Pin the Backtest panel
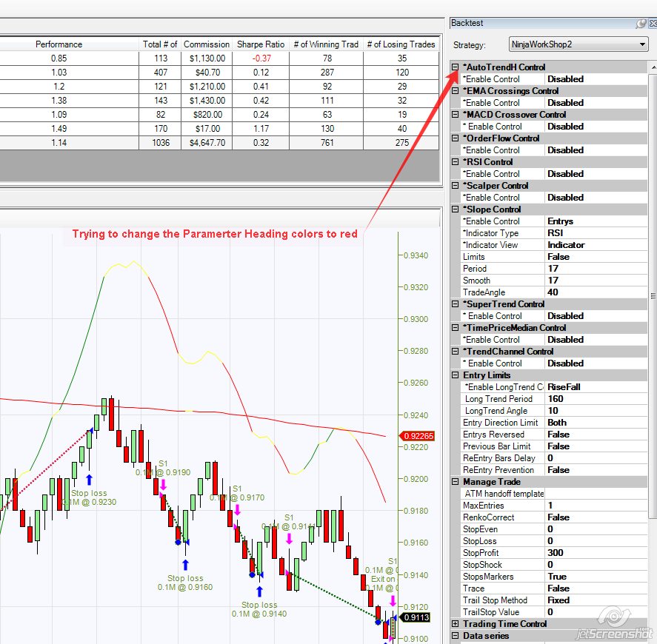The height and width of the screenshot is (644, 657). click(641, 24)
